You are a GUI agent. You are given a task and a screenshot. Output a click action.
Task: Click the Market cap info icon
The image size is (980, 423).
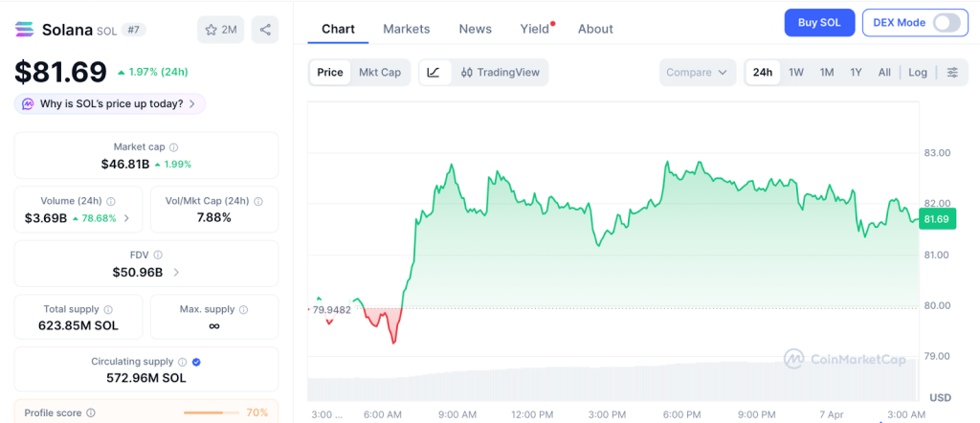pyautogui.click(x=173, y=147)
